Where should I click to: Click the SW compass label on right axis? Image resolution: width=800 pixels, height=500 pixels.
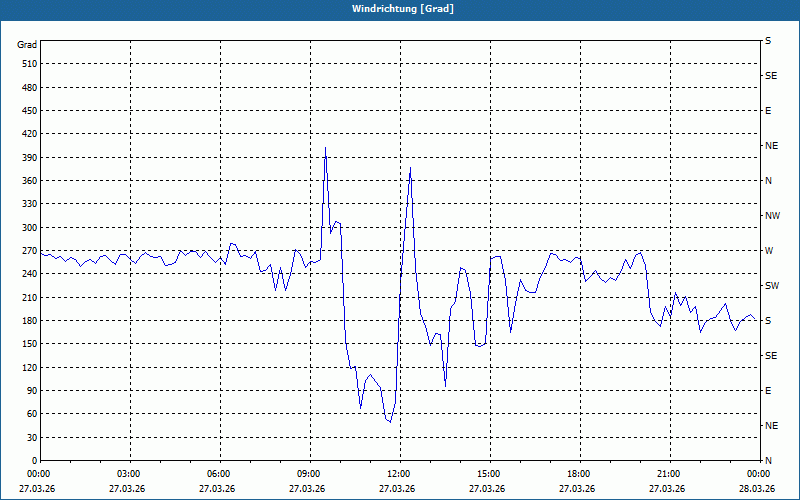click(772, 286)
